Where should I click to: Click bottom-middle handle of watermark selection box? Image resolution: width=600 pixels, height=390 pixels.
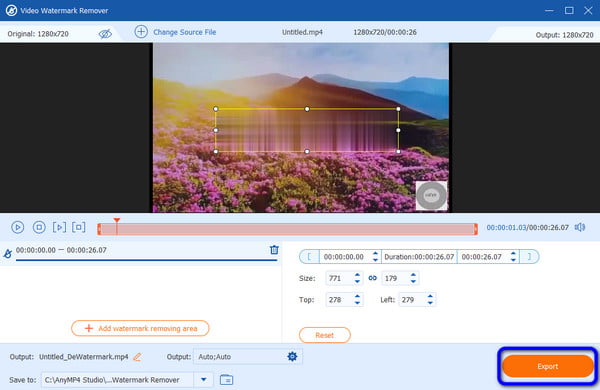(307, 152)
